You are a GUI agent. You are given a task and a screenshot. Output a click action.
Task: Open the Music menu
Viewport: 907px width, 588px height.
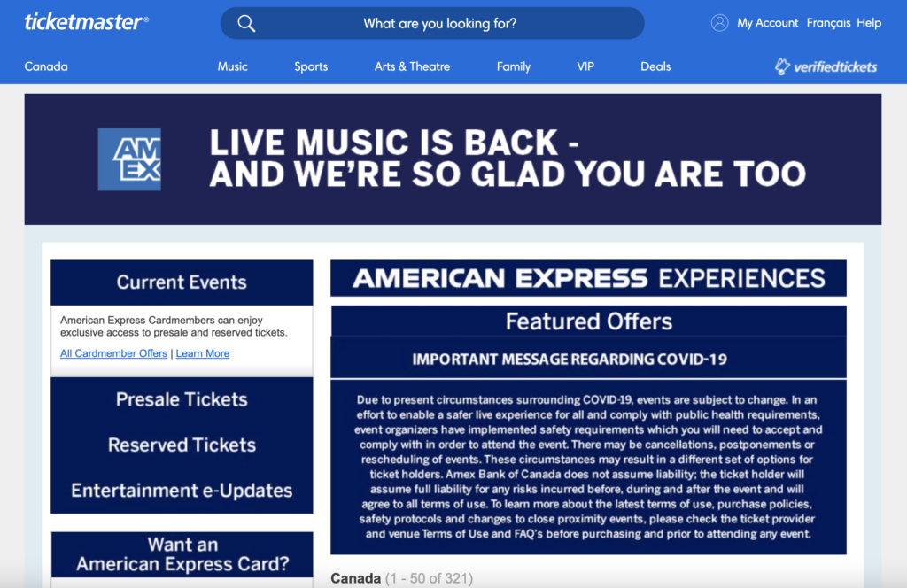(x=233, y=66)
